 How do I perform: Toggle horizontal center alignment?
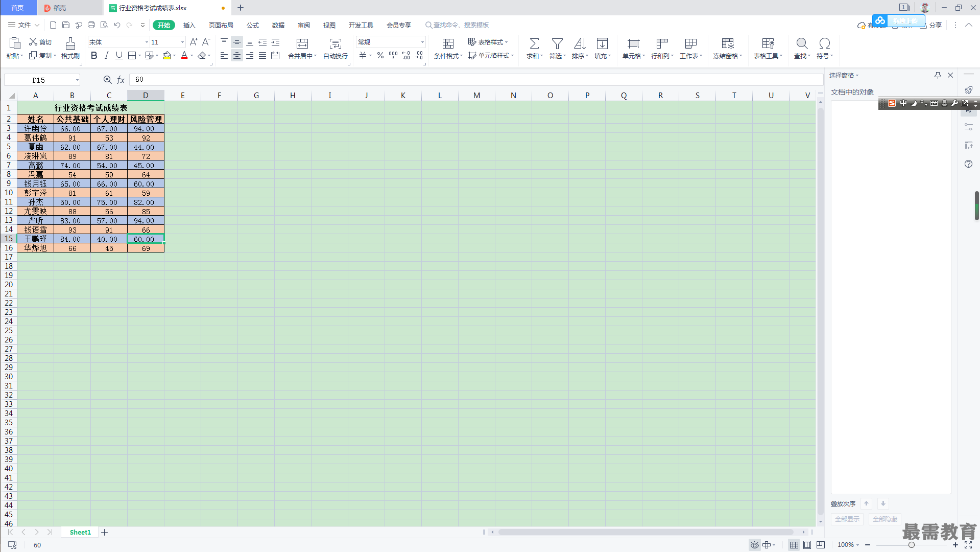(237, 56)
